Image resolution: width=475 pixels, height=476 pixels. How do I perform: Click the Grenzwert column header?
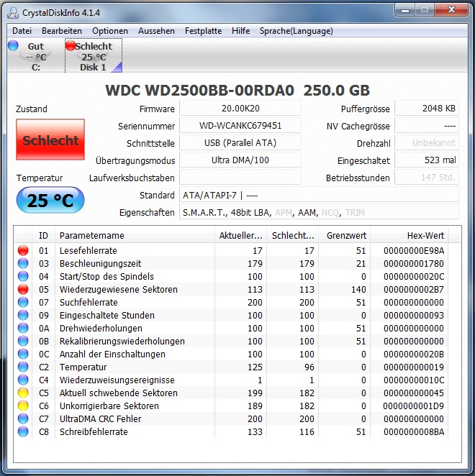coord(345,236)
